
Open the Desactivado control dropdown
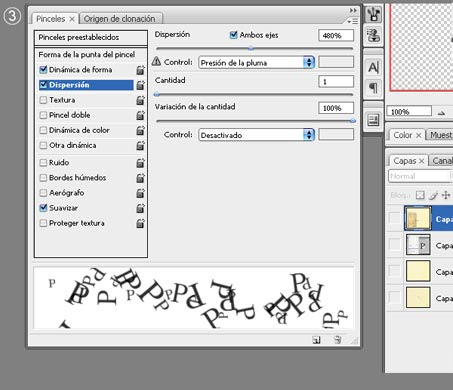coord(256,135)
